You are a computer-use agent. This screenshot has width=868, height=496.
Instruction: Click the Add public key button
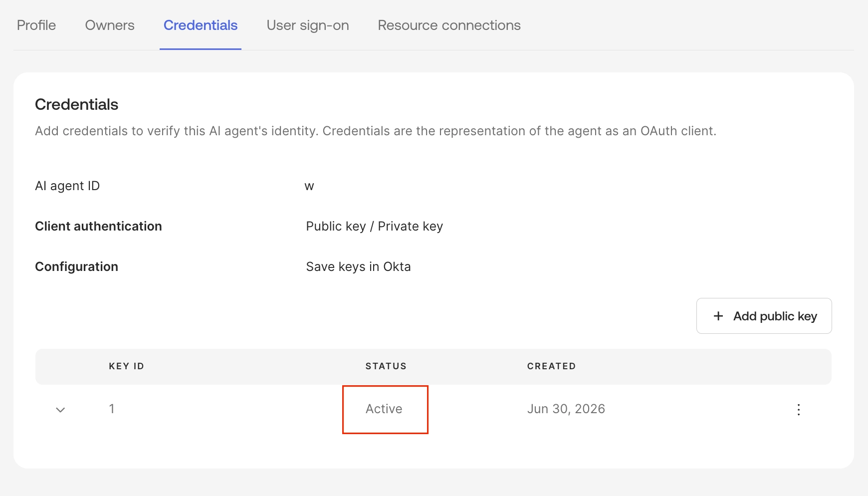click(x=764, y=316)
